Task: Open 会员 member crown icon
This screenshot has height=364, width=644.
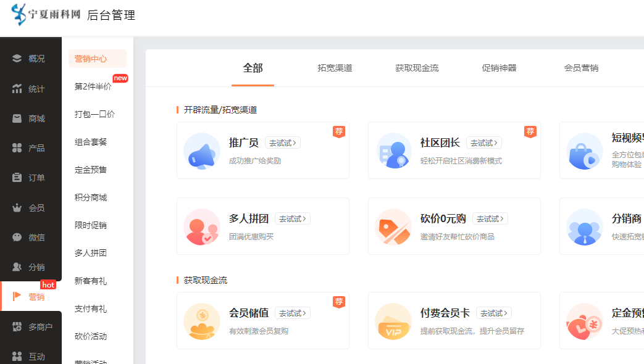Action: (x=17, y=208)
